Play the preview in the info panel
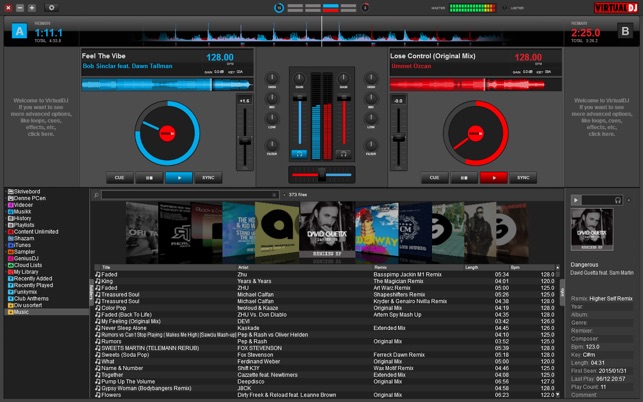 [x=576, y=200]
